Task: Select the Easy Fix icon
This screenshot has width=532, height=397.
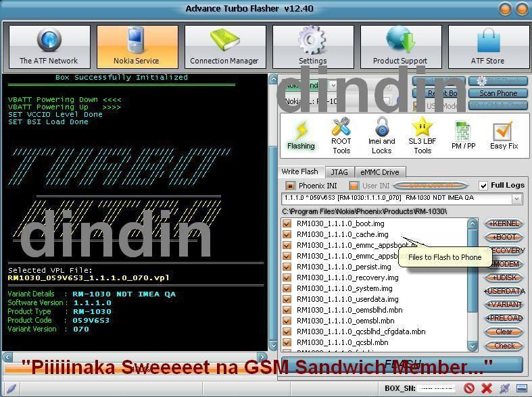Action: tap(504, 135)
